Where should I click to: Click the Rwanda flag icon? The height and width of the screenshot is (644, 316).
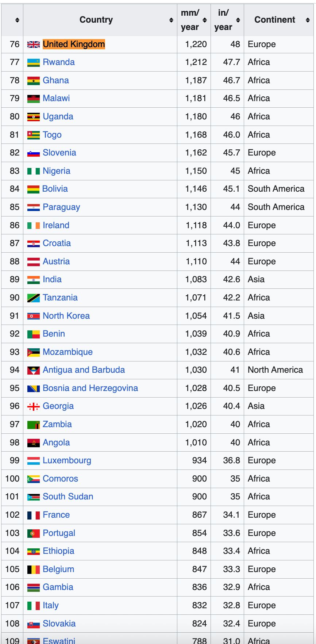click(33, 62)
